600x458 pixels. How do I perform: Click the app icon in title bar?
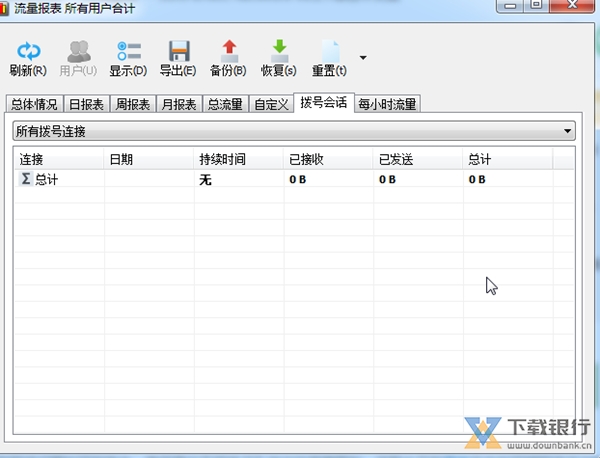click(x=4, y=8)
